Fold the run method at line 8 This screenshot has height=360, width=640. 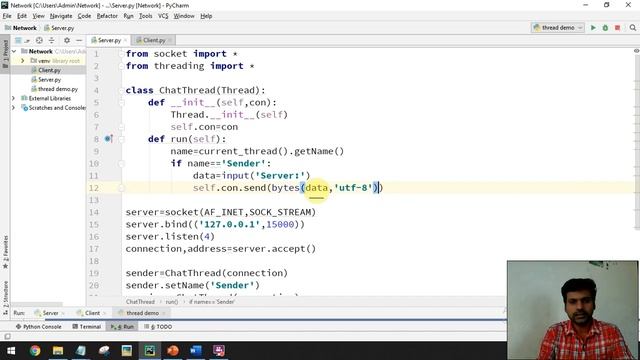pos(121,139)
